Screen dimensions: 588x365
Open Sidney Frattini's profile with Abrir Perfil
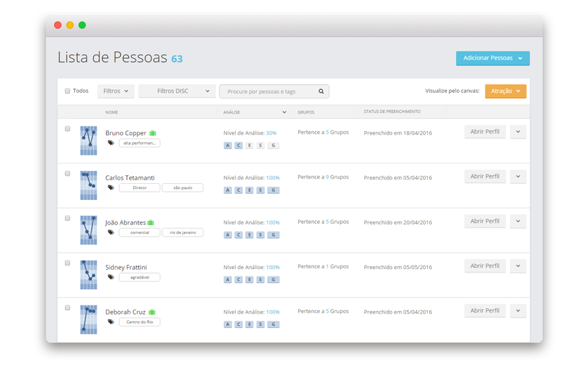(485, 266)
